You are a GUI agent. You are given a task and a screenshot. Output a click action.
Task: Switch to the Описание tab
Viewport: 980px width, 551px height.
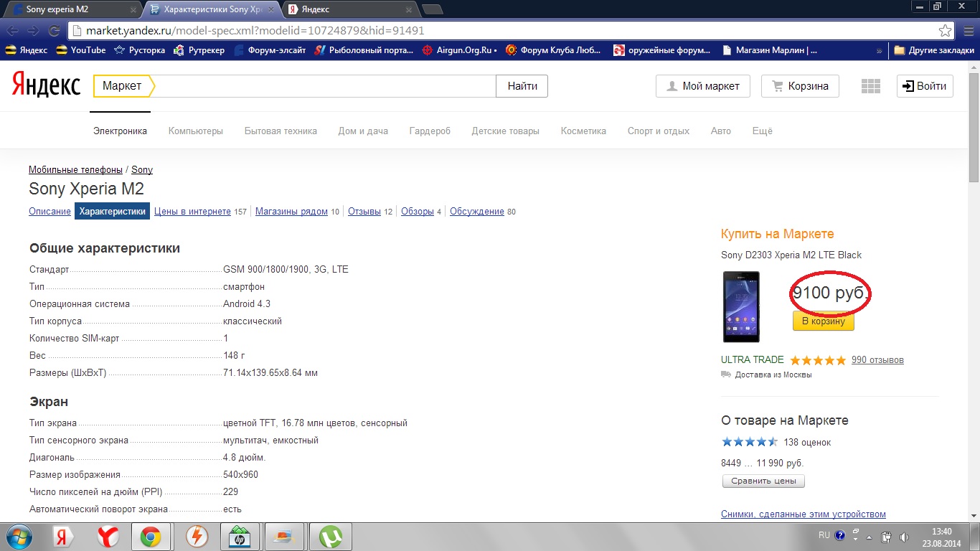50,212
